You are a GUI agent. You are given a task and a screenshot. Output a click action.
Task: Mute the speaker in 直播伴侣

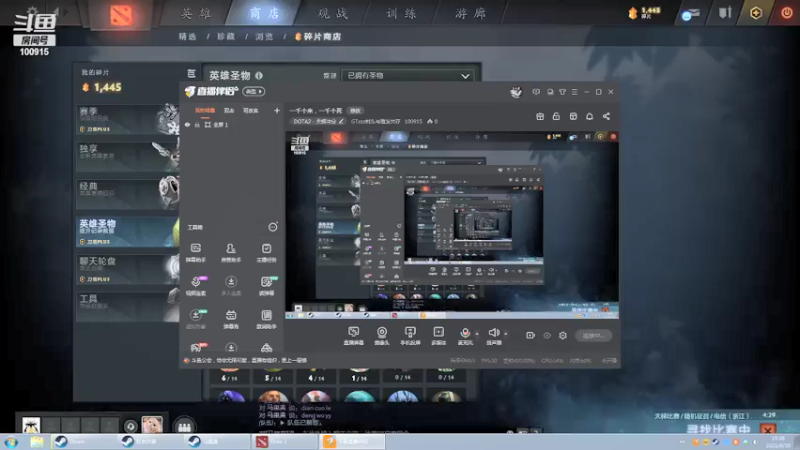pos(493,336)
